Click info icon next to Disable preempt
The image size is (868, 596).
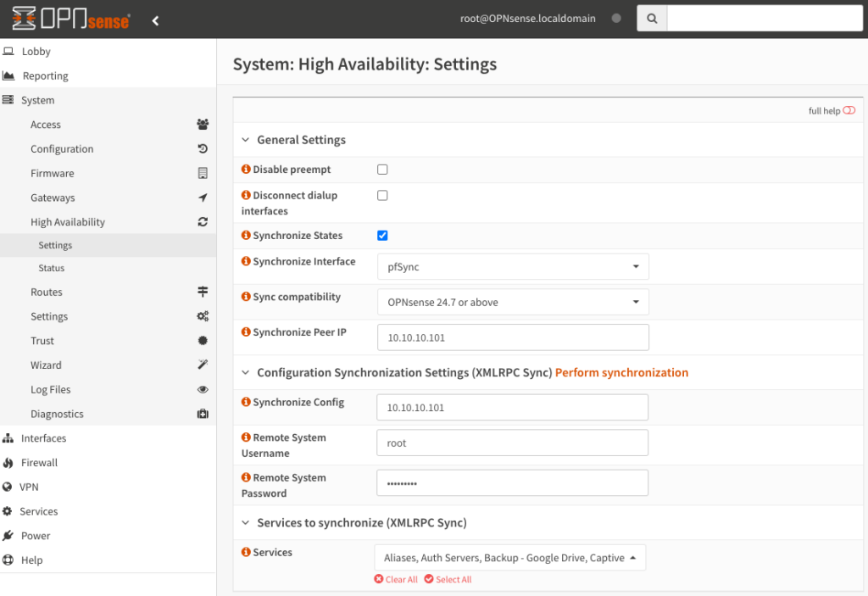pos(246,169)
